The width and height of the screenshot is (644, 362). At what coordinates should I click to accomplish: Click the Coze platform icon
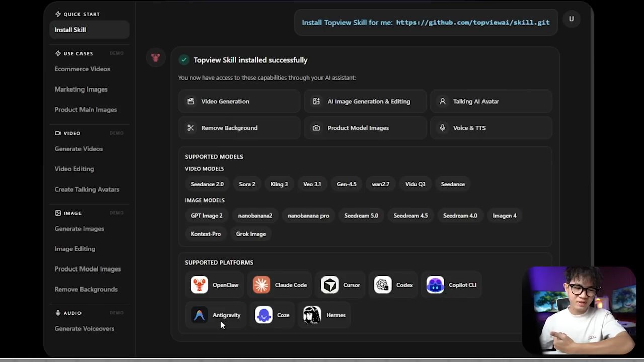pos(264,315)
